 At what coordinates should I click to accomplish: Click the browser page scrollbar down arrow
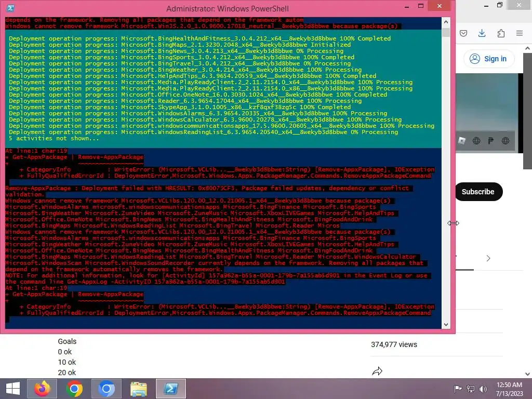click(527, 374)
